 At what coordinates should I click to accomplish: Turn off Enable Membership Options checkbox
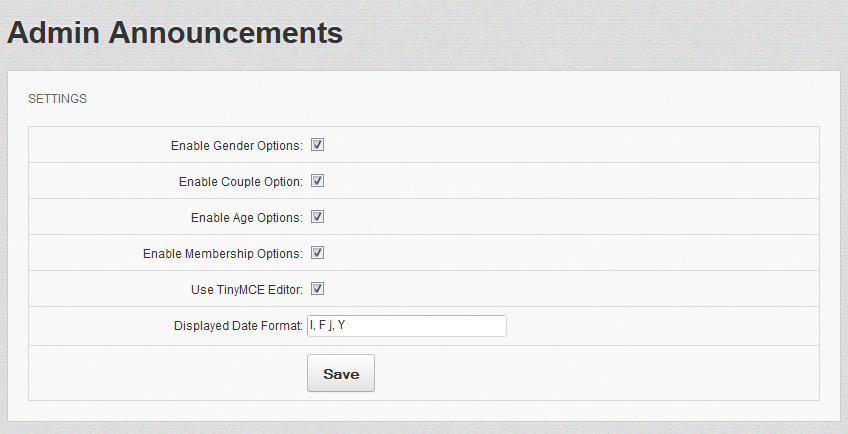pos(317,253)
